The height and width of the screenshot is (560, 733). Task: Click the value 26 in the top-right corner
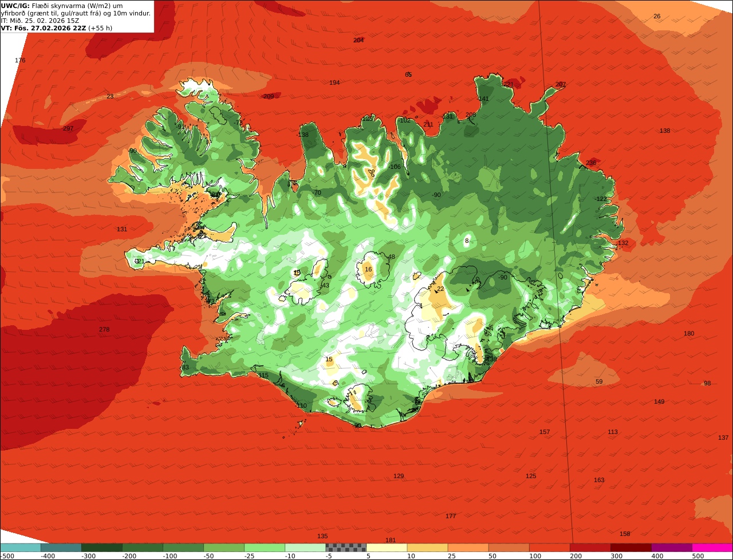[657, 16]
